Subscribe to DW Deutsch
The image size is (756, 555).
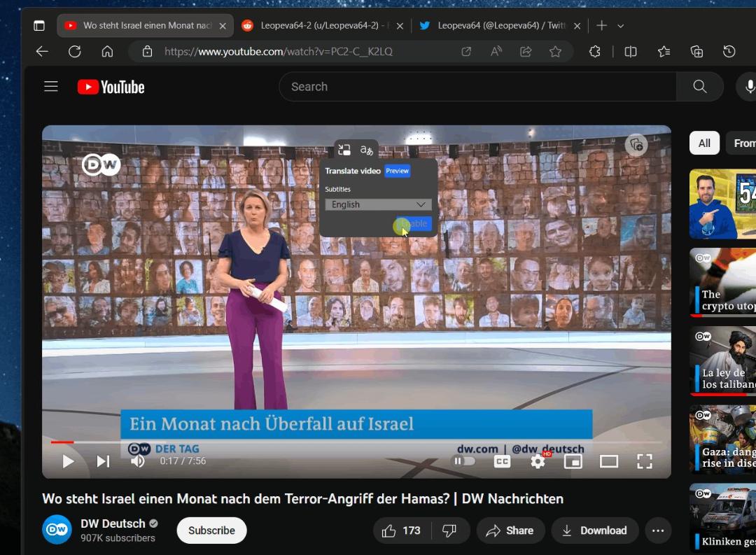(211, 531)
